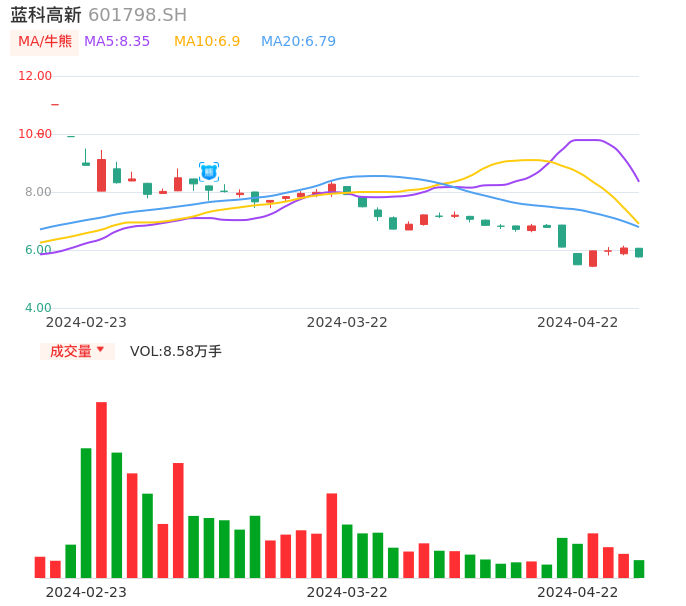Click the blue marker icon on the candlestick chart
The width and height of the screenshot is (686, 606).
click(x=209, y=171)
